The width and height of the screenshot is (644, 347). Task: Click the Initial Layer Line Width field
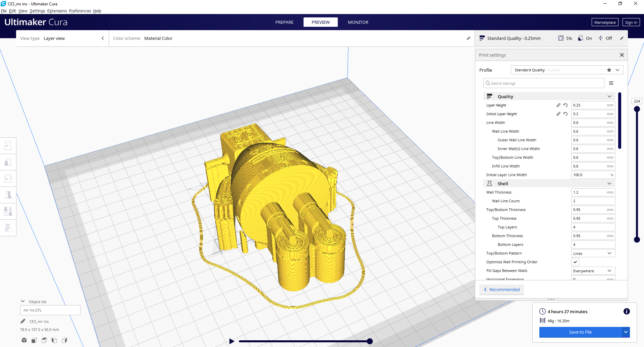tap(593, 175)
